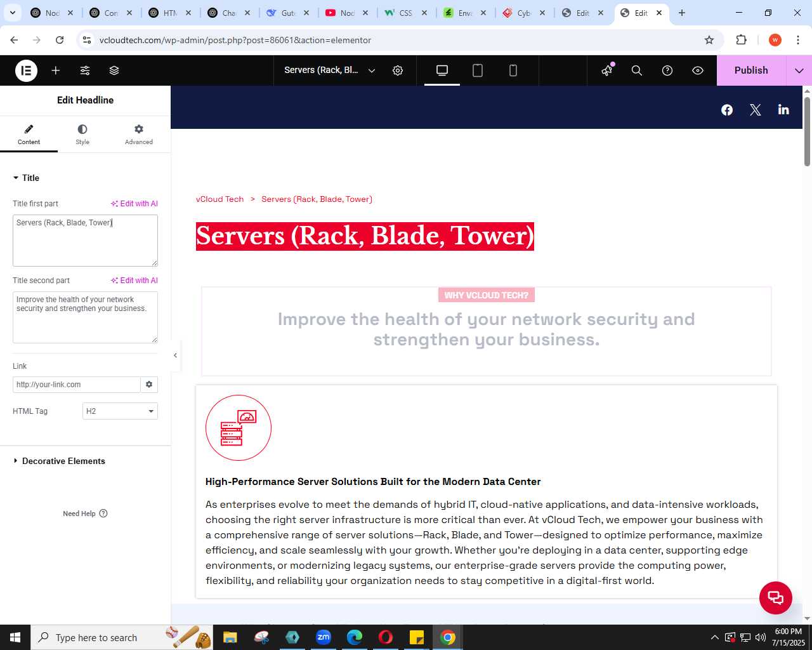
Task: Click Servers (Rack, Blade, Tower) breadcrumb
Action: pyautogui.click(x=317, y=199)
